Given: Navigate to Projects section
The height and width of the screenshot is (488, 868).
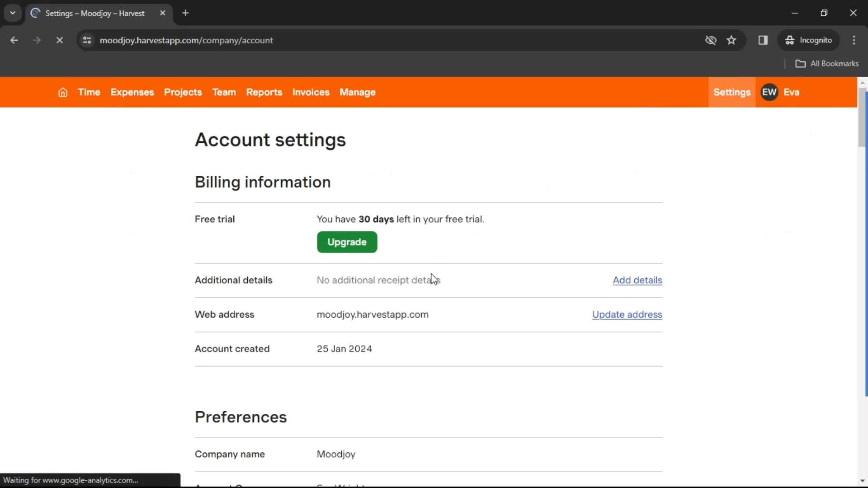Looking at the screenshot, I should click(183, 92).
